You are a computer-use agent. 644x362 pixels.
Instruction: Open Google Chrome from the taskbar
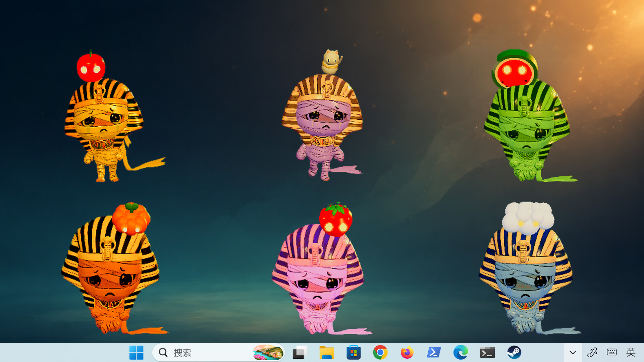[x=380, y=353]
